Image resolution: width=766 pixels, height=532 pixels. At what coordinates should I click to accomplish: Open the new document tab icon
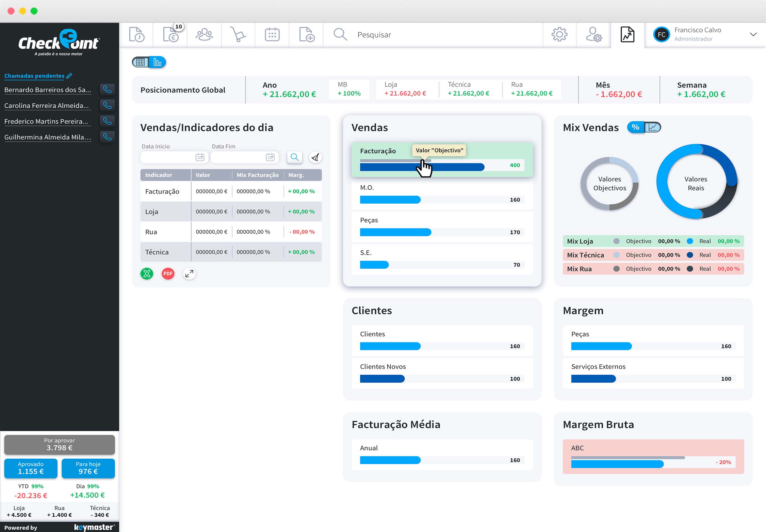(x=306, y=35)
